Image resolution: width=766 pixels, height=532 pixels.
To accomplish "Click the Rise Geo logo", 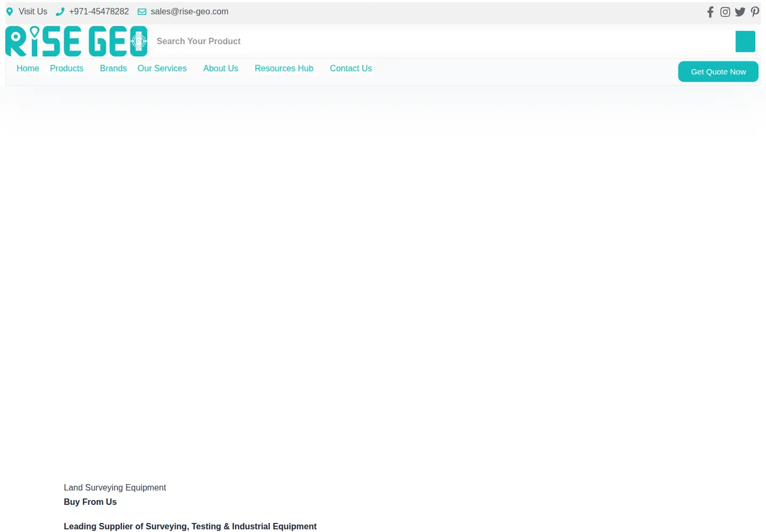I will 77,41.
